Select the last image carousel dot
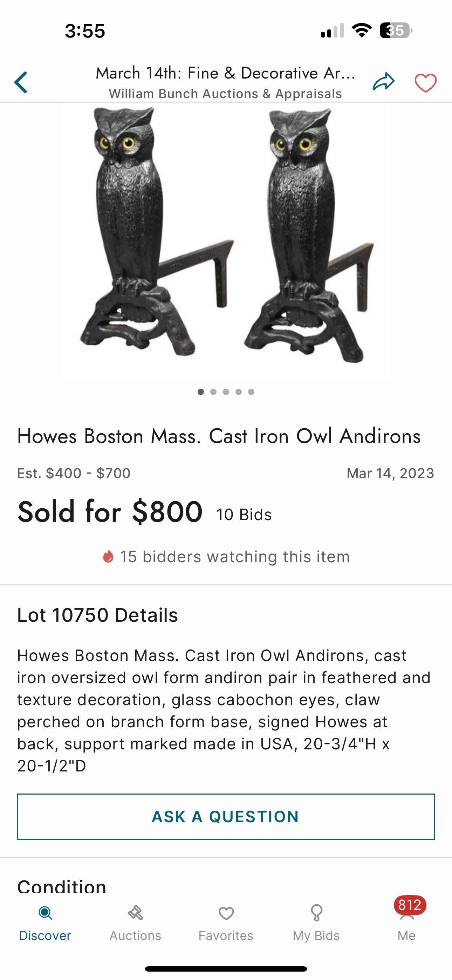The height and width of the screenshot is (980, 452). [251, 392]
